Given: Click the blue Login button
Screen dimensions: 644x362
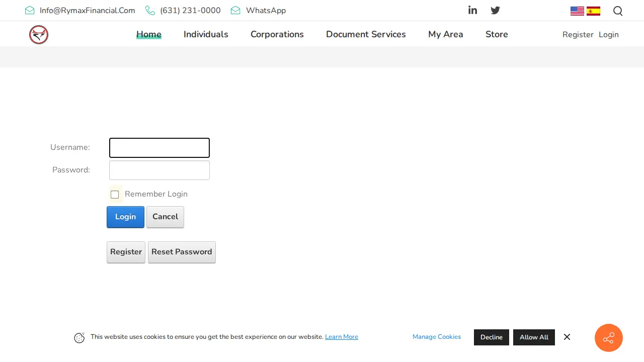Looking at the screenshot, I should tap(125, 217).
